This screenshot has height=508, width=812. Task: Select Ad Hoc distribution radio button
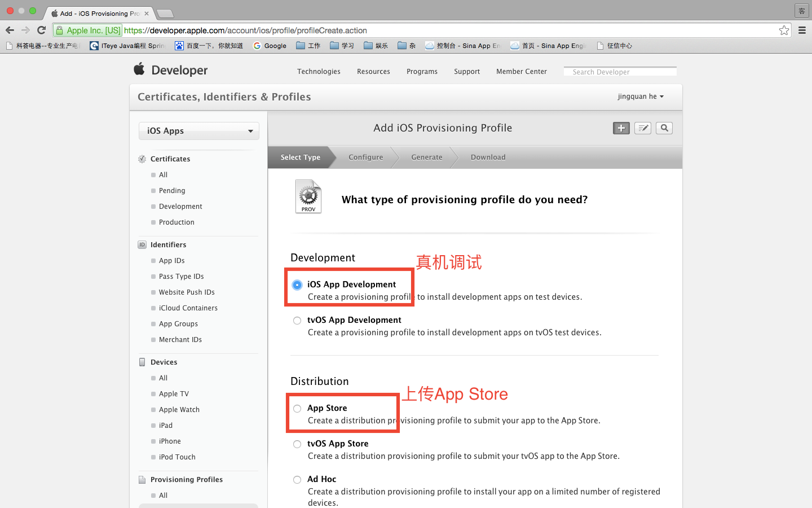(x=297, y=480)
